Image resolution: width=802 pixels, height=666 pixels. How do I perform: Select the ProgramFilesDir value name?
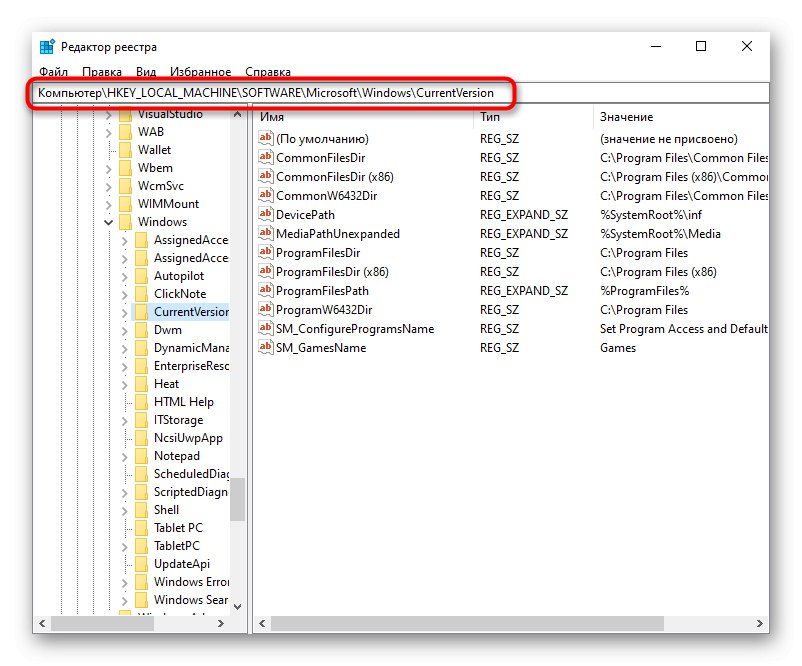(318, 253)
